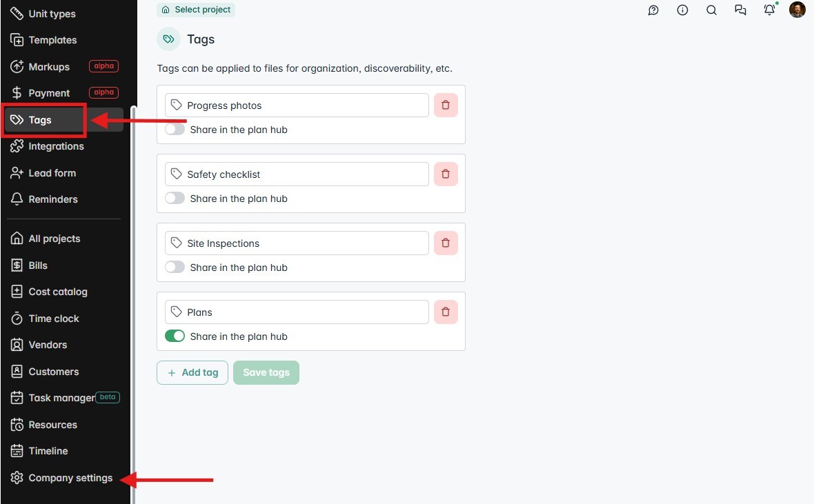This screenshot has height=504, width=814.
Task: Open the Task manager beta section
Action: tap(61, 397)
